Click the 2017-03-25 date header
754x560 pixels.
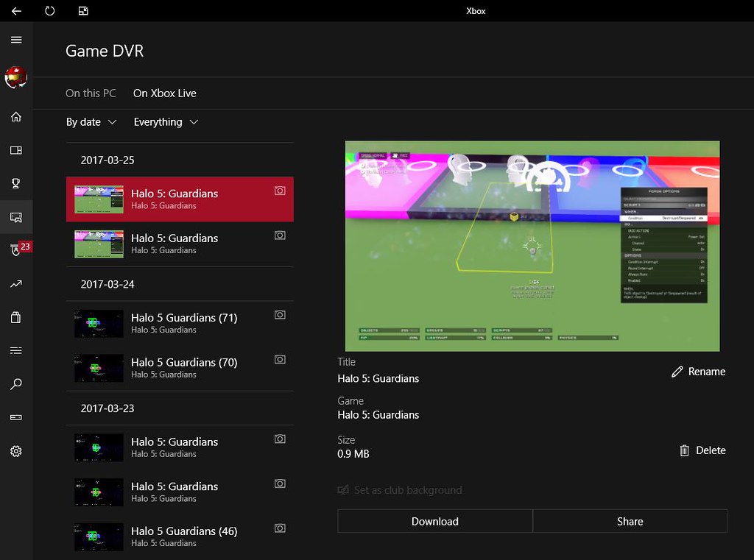pos(108,160)
